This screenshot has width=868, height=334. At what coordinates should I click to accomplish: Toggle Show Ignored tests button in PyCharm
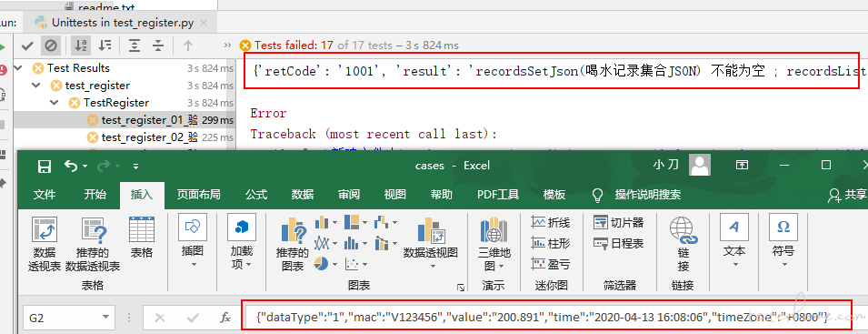tap(50, 46)
